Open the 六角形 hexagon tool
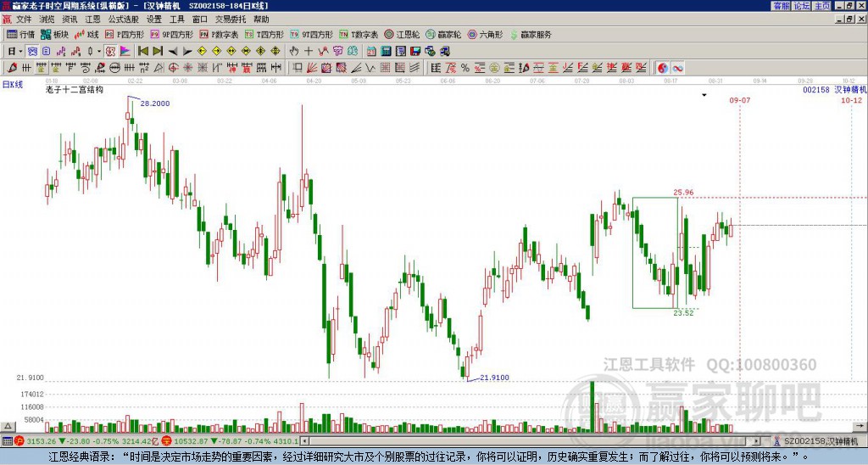868x465 pixels. pos(485,34)
